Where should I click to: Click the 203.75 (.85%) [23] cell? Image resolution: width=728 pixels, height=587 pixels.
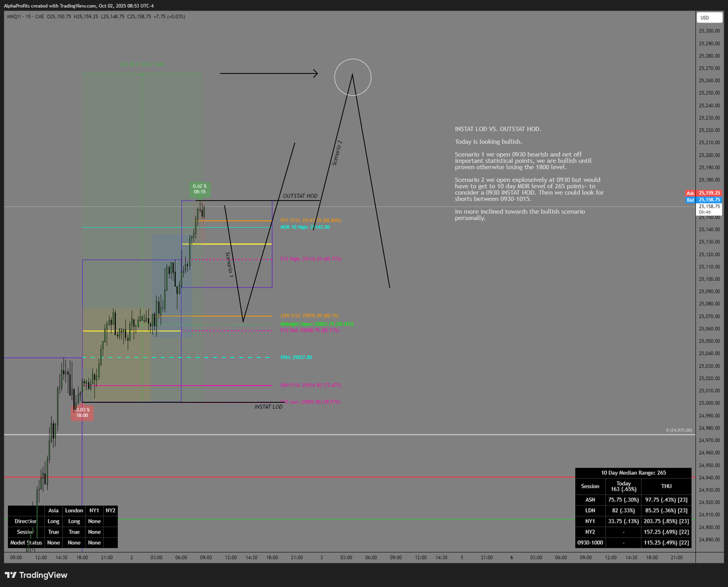pos(666,520)
